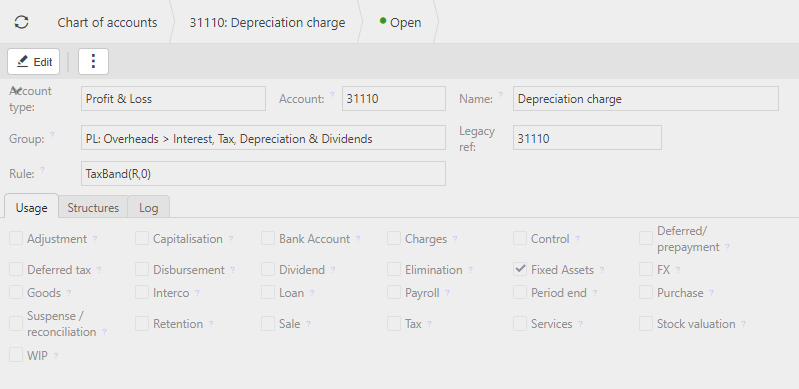Click help icon beside WIP
Screen dimensions: 799x389
56,355
